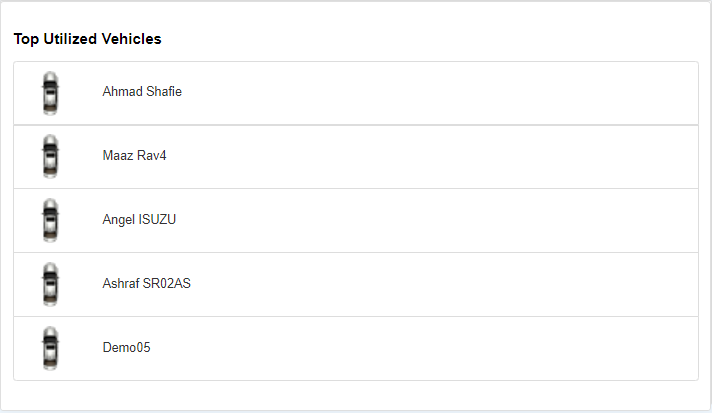Image resolution: width=712 pixels, height=413 pixels.
Task: Click the car icon beside Ahmad Shafie
Action: click(50, 93)
